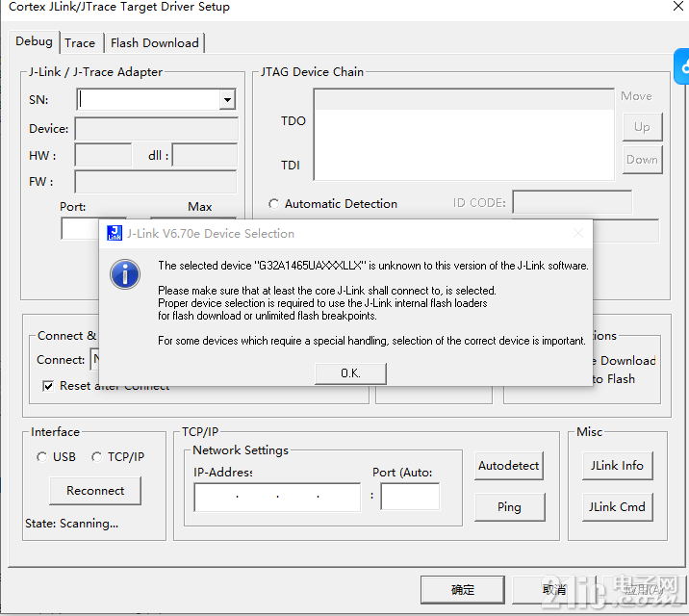Click the blue information icon in the dialog
The width and height of the screenshot is (689, 616).
[125, 274]
